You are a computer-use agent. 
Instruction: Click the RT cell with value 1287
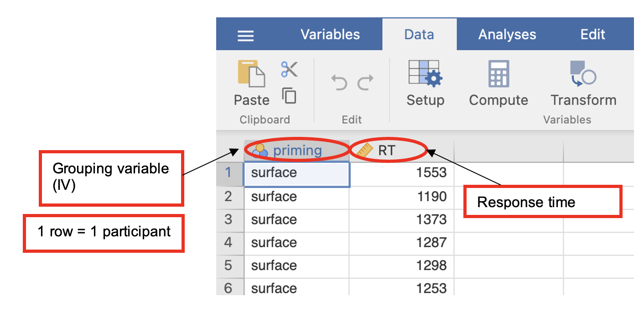(x=401, y=242)
